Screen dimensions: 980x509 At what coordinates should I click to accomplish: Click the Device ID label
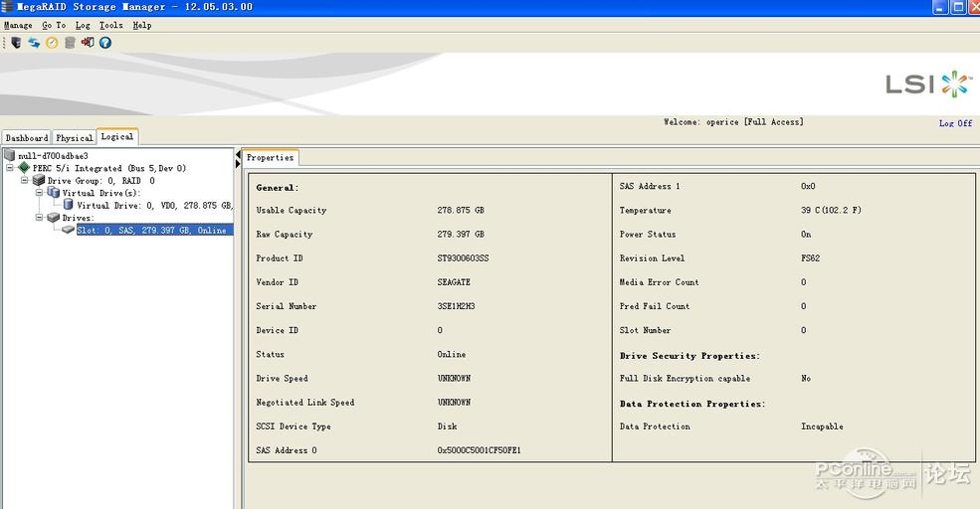click(277, 330)
